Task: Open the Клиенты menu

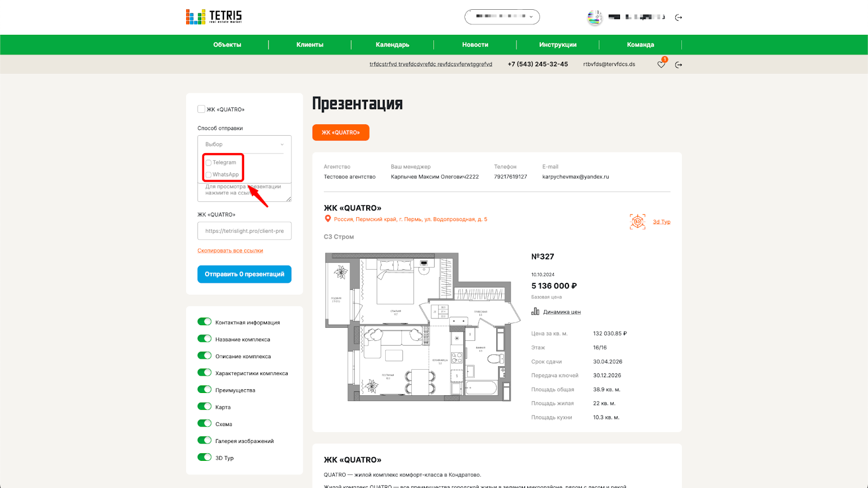Action: 310,45
